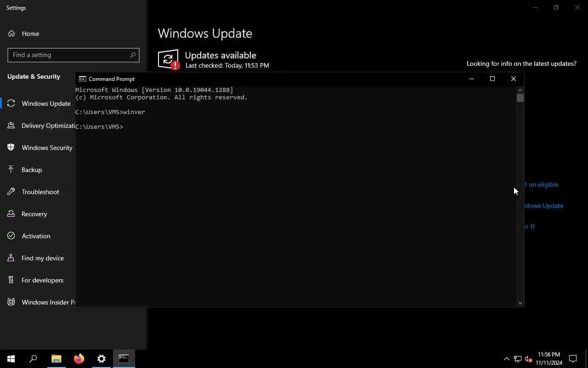Click 'Looking for info on the latest updates?' text
Viewport: 588px width, 368px height.
521,63
